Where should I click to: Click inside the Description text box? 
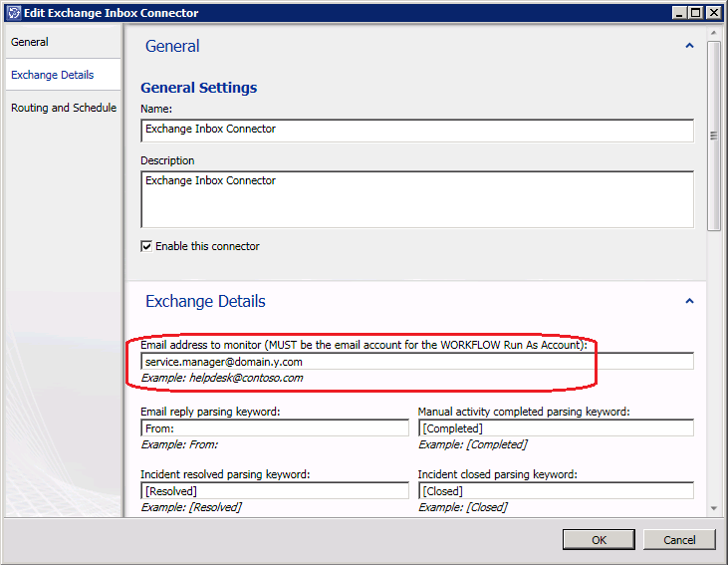416,199
